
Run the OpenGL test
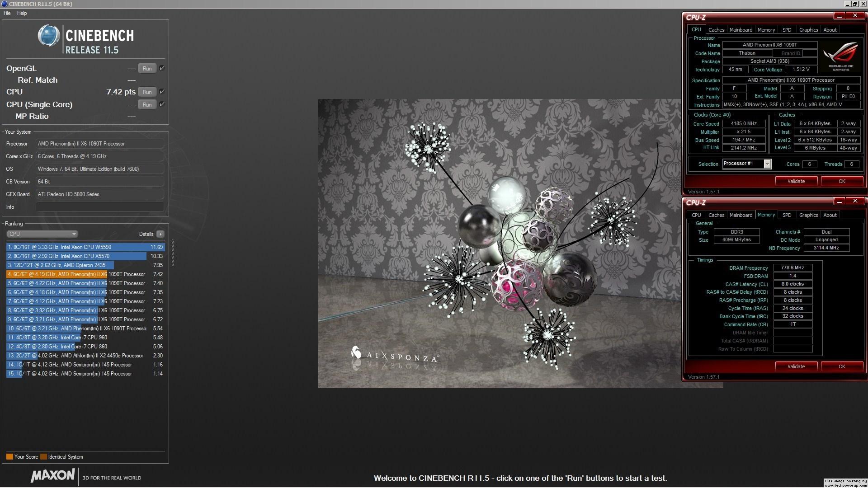147,69
